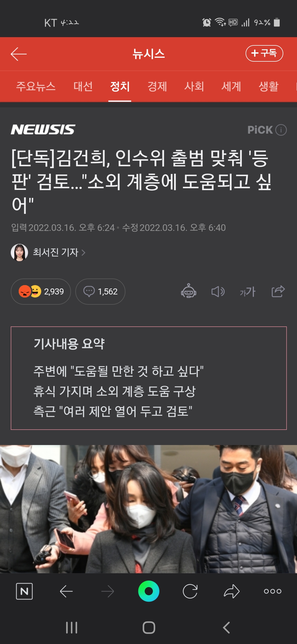Open the article photo of the masked crowd
Viewport: 297px width, 644px height.
click(x=148, y=509)
